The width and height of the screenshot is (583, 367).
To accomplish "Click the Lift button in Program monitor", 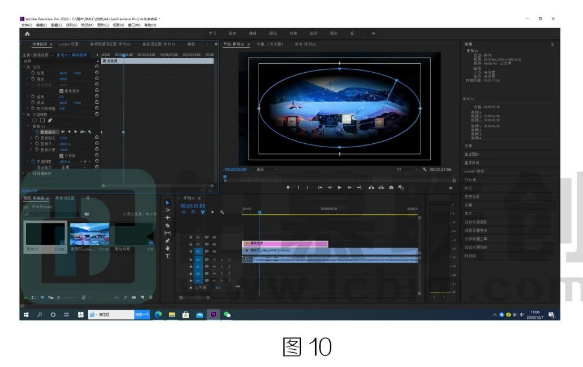I will pyautogui.click(x=371, y=188).
